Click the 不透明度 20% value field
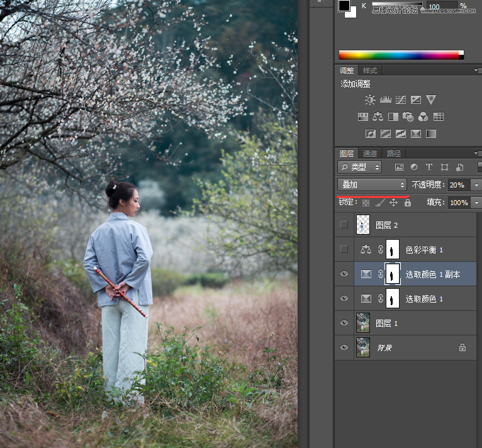Viewport: 482px width, 448px height. (x=459, y=185)
